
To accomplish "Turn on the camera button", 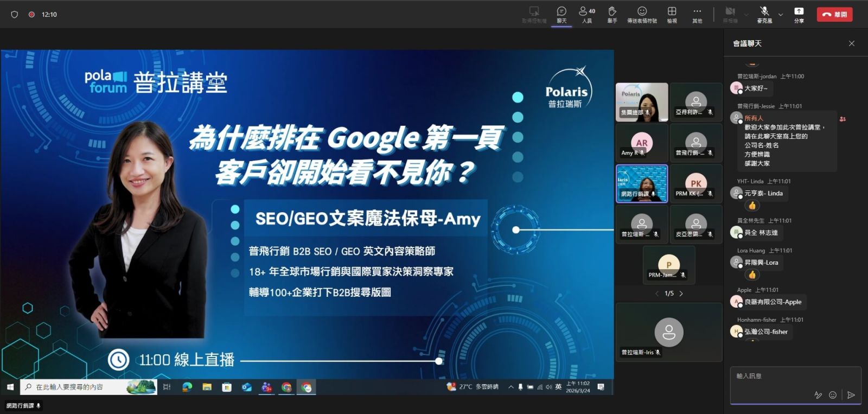I will [x=730, y=14].
